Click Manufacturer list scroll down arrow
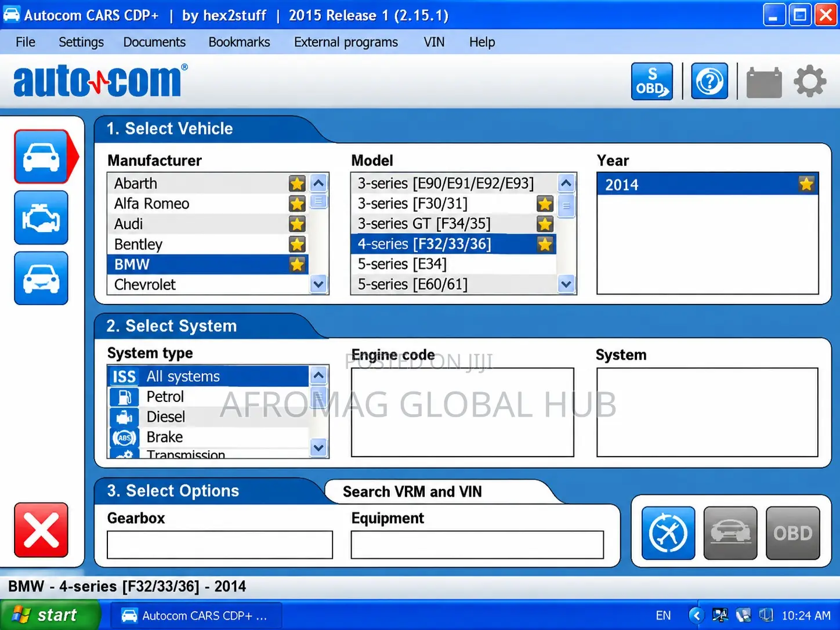 318,284
